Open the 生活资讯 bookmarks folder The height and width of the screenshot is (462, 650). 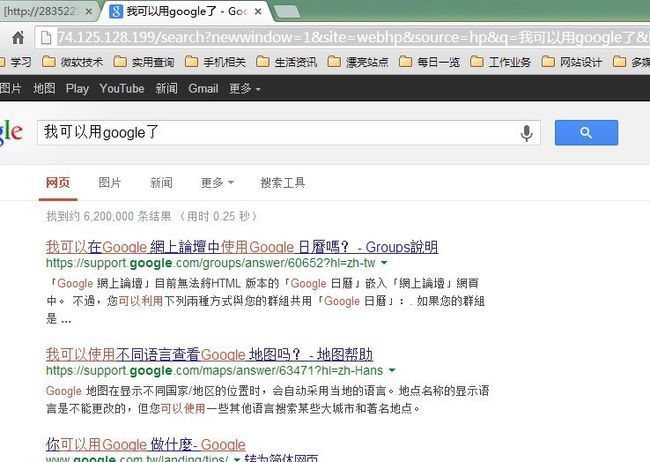286,62
